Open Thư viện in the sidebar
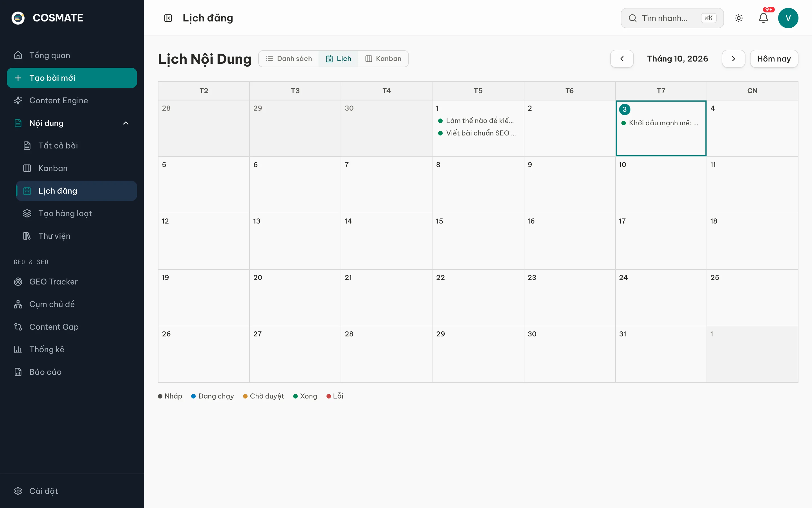The height and width of the screenshot is (508, 812). click(x=76, y=236)
